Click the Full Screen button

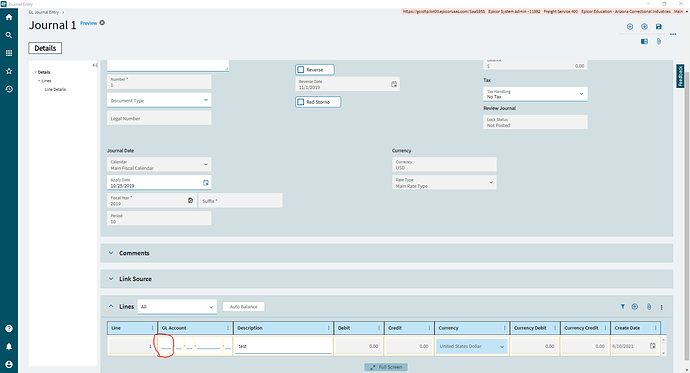(x=386, y=367)
